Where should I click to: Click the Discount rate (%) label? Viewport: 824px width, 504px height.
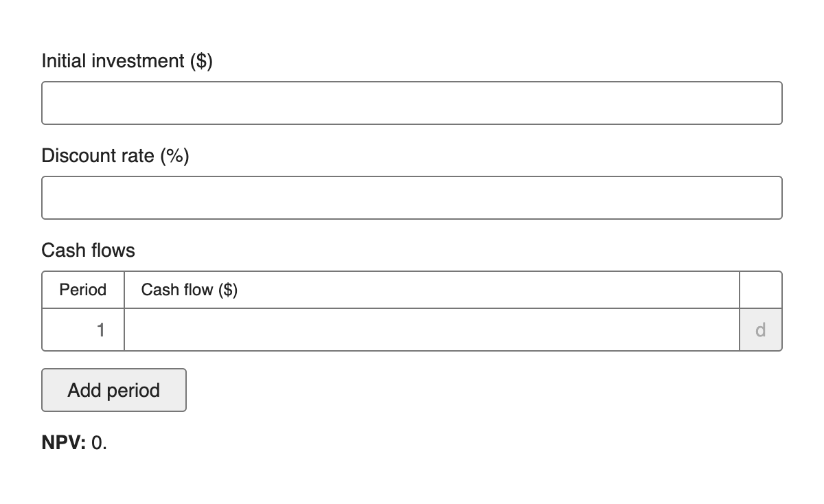pyautogui.click(x=115, y=156)
